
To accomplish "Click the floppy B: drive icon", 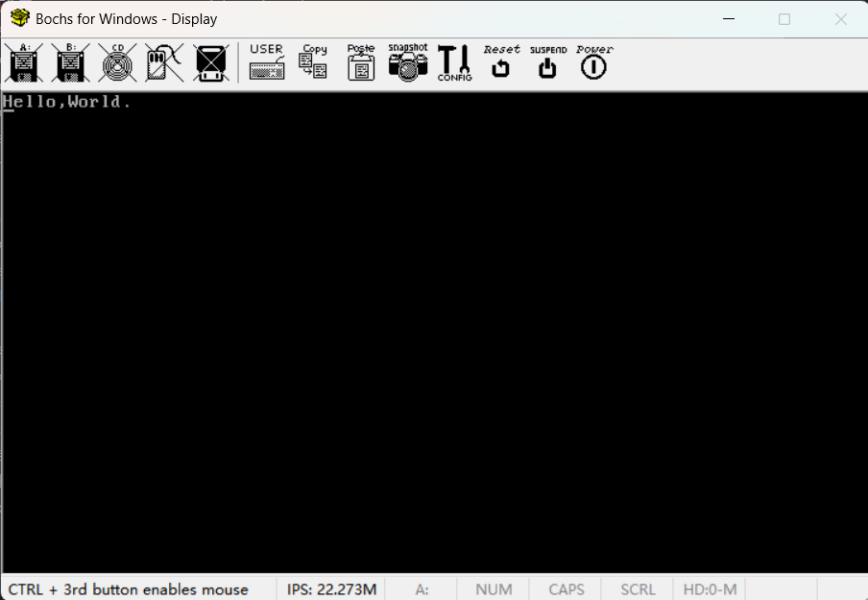I will [x=71, y=62].
